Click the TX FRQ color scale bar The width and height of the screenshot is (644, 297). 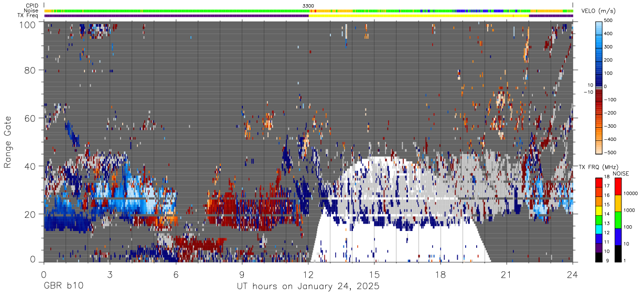pos(599,219)
